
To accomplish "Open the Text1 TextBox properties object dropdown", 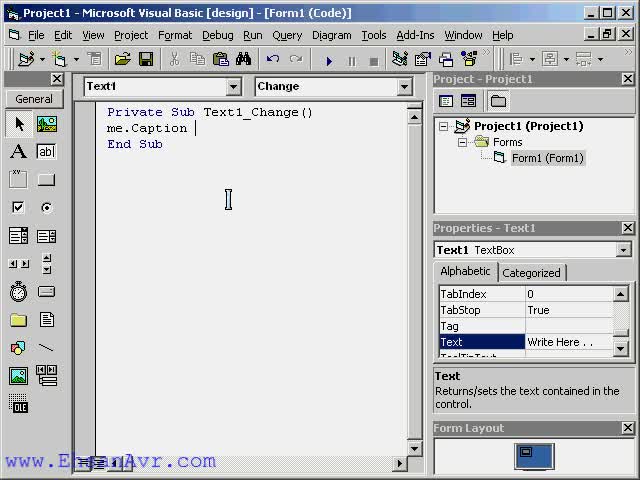I will click(x=623, y=250).
